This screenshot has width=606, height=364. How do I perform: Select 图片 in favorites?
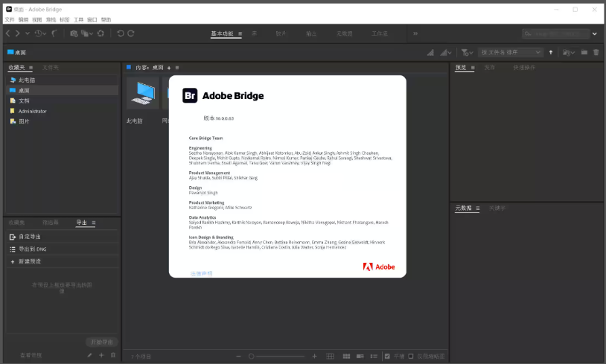(x=63, y=121)
